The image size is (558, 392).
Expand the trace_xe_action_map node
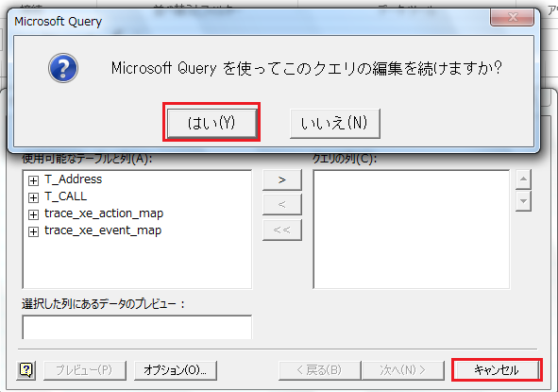click(33, 214)
